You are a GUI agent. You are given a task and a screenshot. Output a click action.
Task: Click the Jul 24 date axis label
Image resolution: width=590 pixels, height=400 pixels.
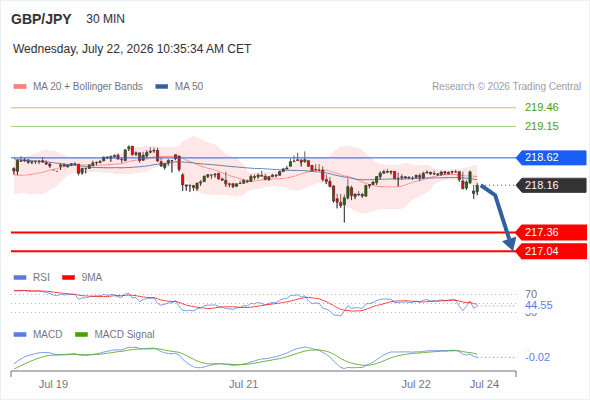point(484,384)
